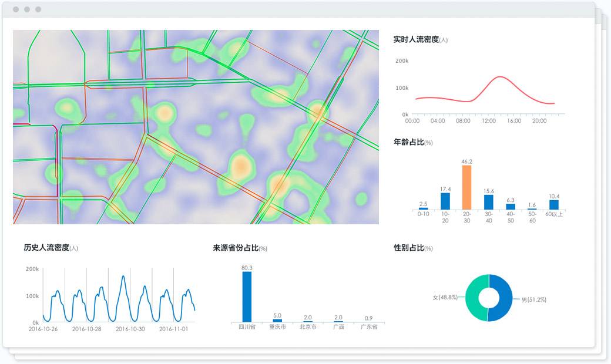Select the 30-40 age bar showing 15.6
Screen dimensions: 611x364
tap(489, 203)
